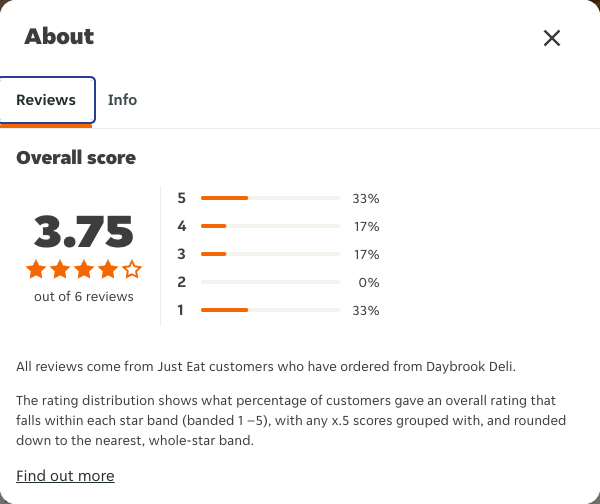Click the 0% label for 2 stars
The height and width of the screenshot is (504, 600).
pyautogui.click(x=369, y=282)
